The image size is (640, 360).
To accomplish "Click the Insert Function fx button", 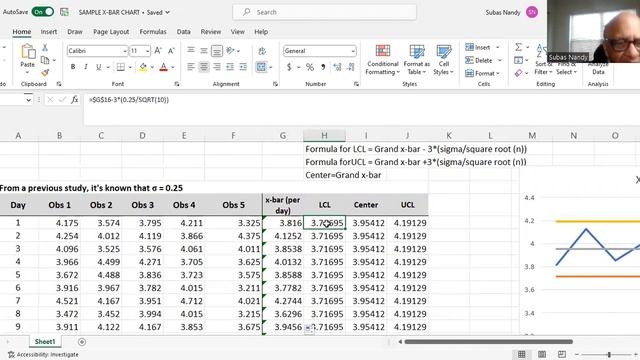I will click(x=75, y=100).
